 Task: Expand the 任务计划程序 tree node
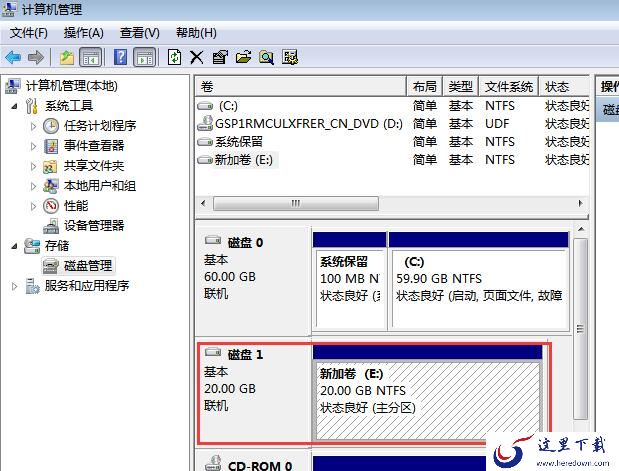tap(33, 126)
